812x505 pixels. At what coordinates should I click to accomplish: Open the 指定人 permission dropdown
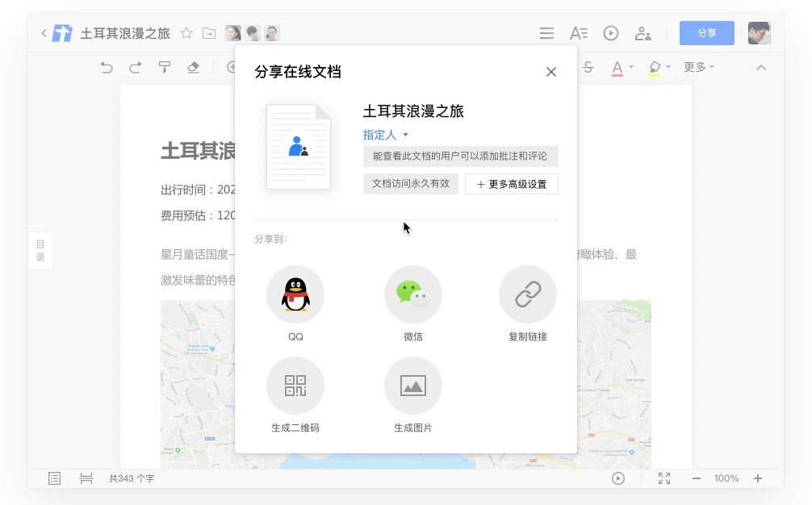pyautogui.click(x=386, y=135)
